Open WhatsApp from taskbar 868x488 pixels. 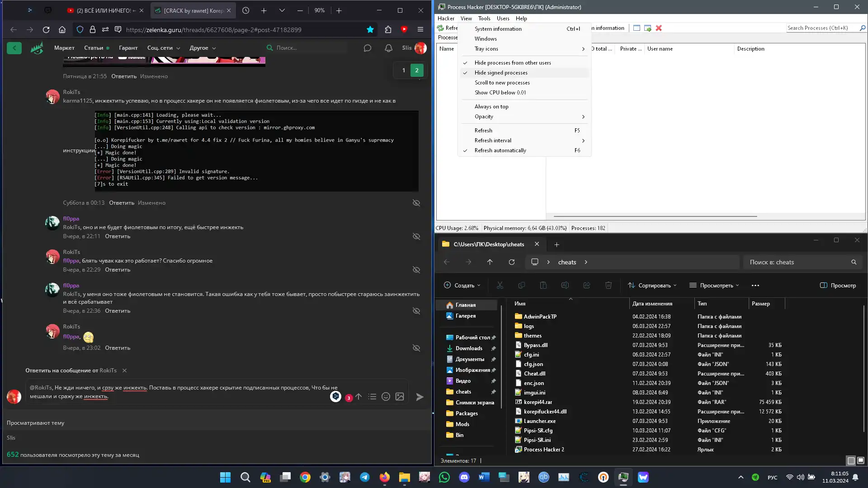click(x=444, y=477)
